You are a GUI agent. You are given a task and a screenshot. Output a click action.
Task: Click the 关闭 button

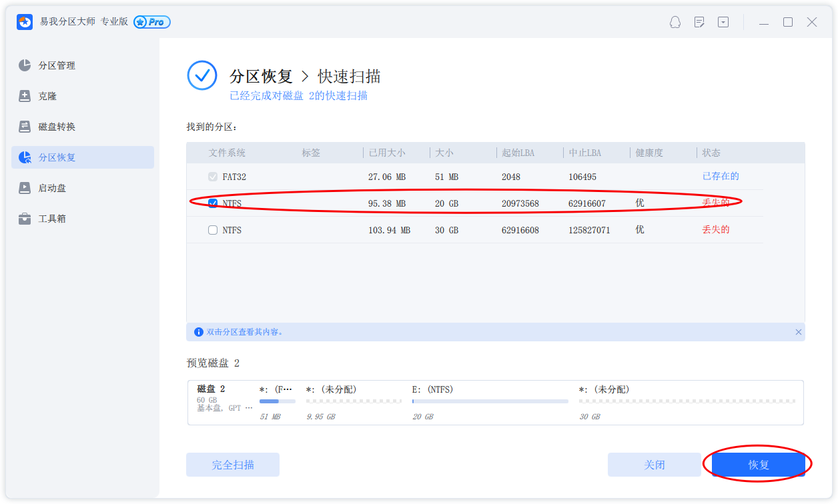pos(654,465)
